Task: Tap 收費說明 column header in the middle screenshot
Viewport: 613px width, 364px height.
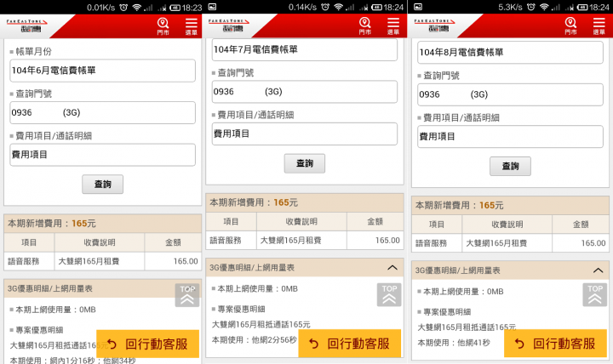Action: click(301, 221)
